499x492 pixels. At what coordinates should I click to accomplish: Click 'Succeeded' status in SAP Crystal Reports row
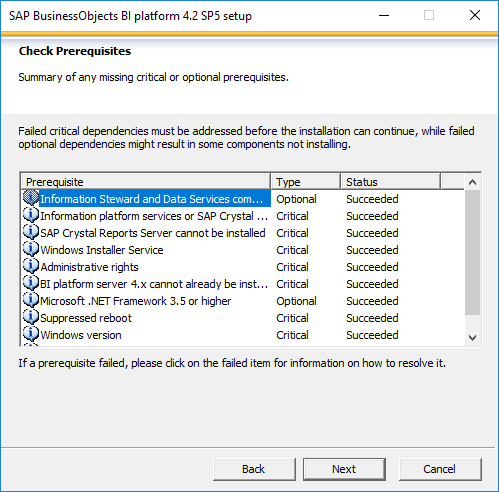pyautogui.click(x=372, y=233)
